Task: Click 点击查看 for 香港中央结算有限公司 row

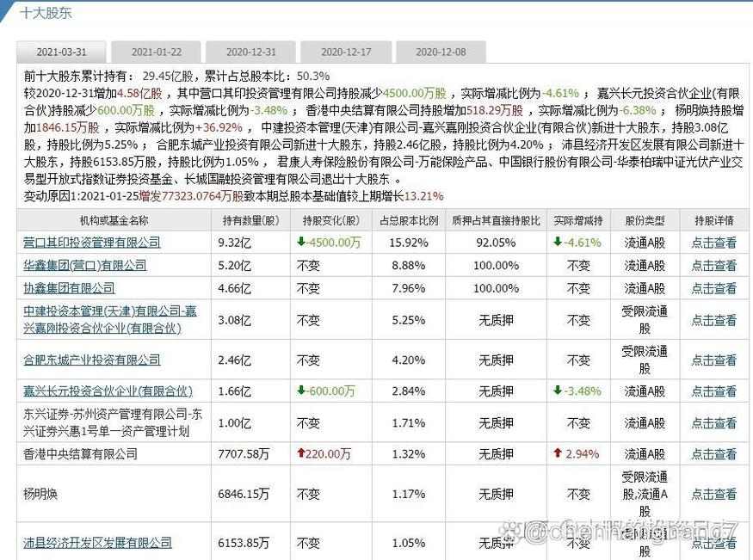Action: (713, 454)
